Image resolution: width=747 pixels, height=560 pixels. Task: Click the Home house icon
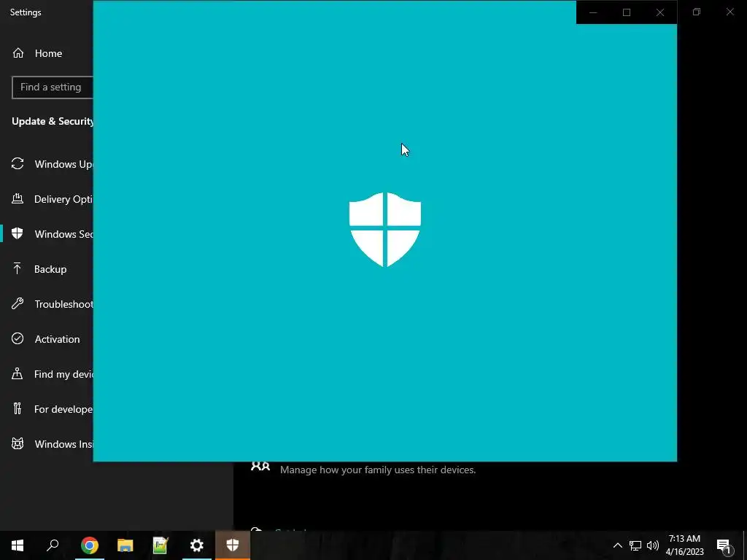point(18,52)
